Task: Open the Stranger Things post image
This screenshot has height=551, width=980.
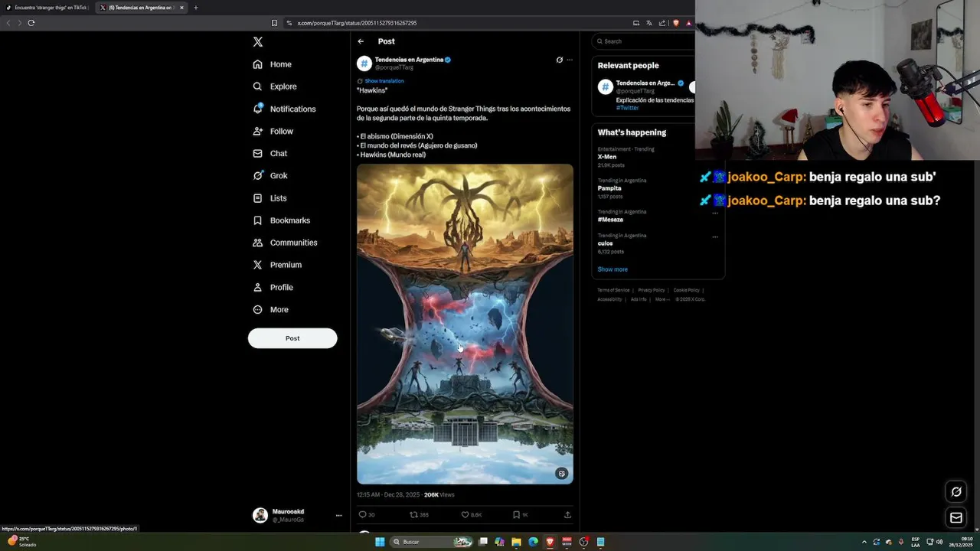Action: point(465,324)
